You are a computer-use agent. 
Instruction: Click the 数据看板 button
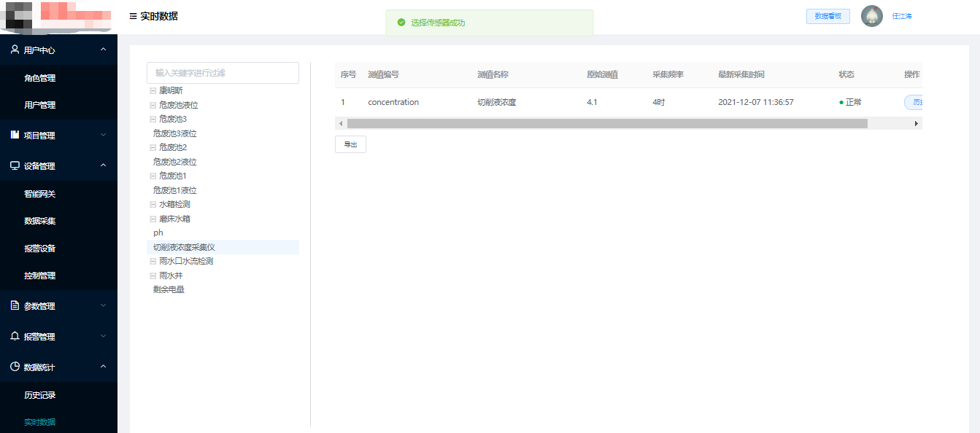[827, 16]
